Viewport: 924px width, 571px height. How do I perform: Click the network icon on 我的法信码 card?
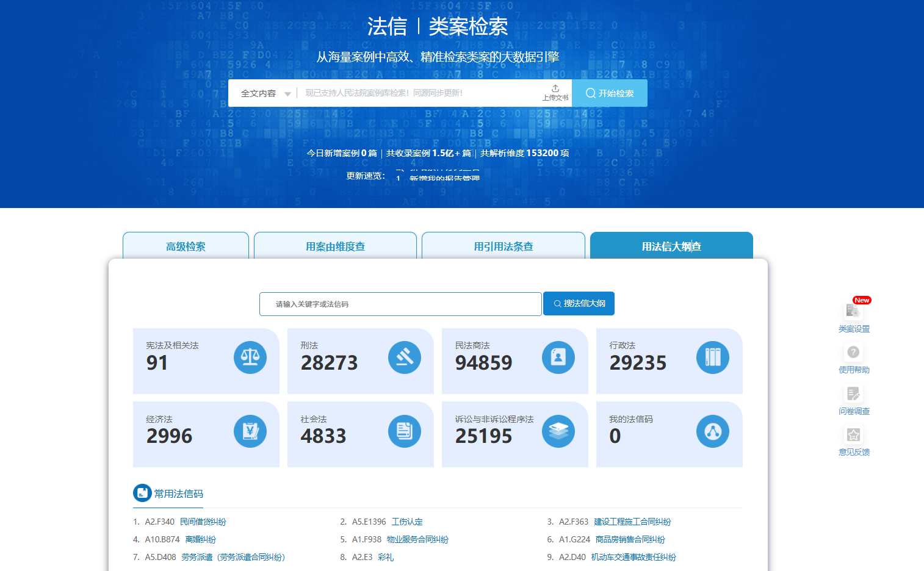713,431
